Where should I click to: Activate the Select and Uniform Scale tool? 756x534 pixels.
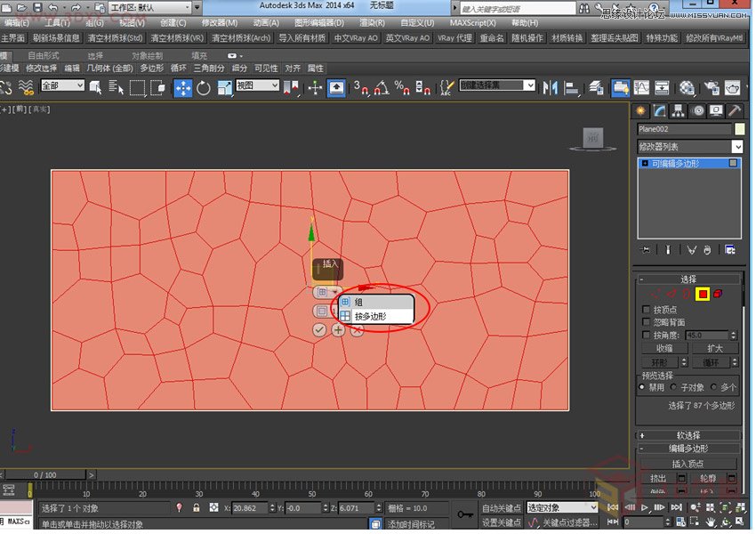224,86
